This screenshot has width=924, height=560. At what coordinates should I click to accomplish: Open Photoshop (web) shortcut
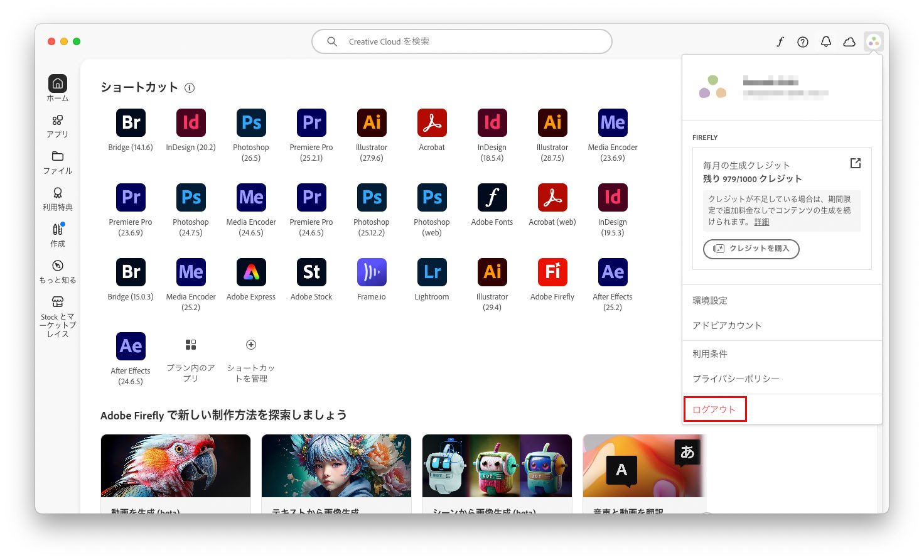432,197
